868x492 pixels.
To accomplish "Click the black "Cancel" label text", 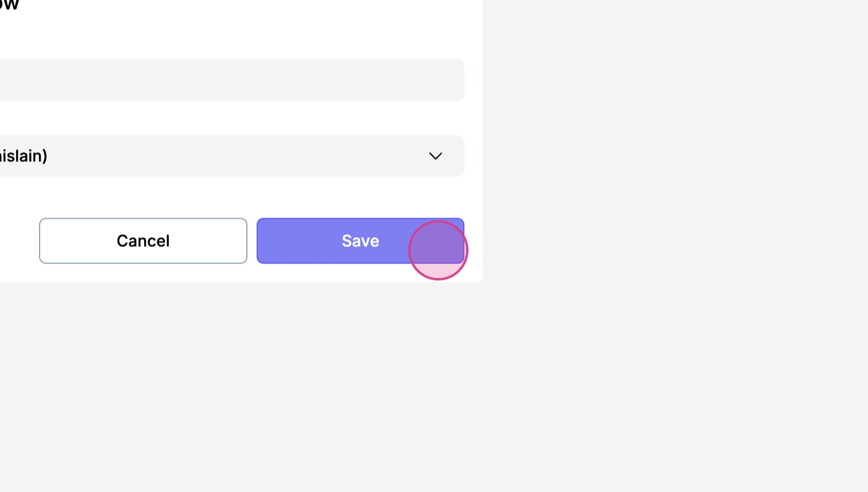I will pos(143,241).
